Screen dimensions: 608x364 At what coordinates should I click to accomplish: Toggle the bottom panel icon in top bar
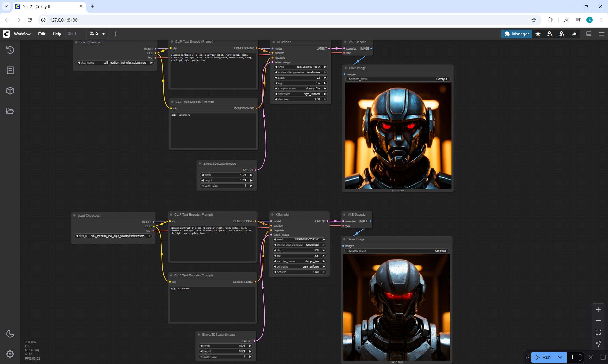[x=589, y=34]
